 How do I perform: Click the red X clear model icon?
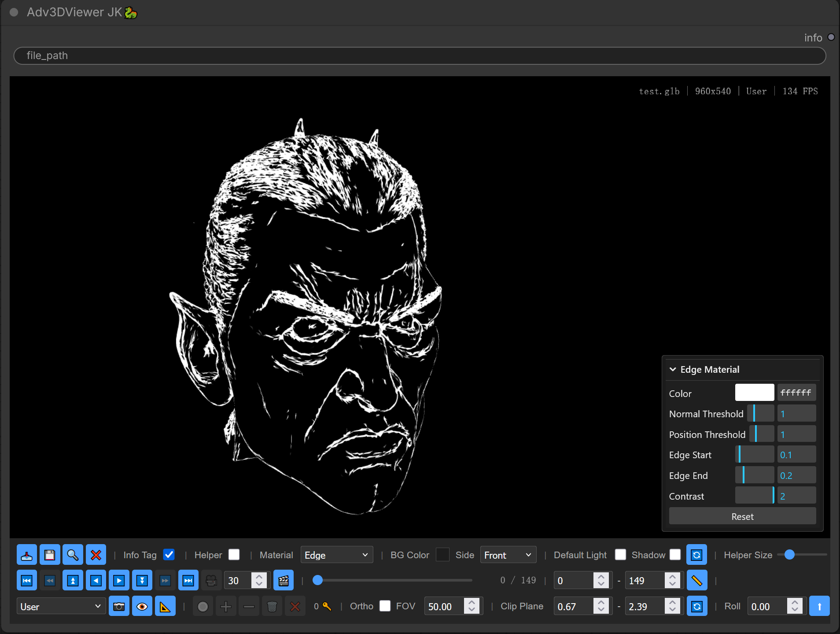(x=96, y=555)
